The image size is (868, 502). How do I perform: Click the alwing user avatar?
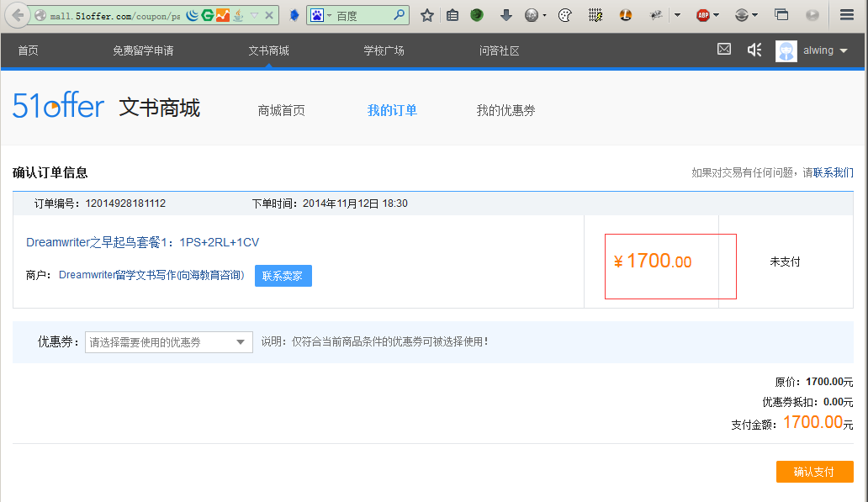point(786,51)
